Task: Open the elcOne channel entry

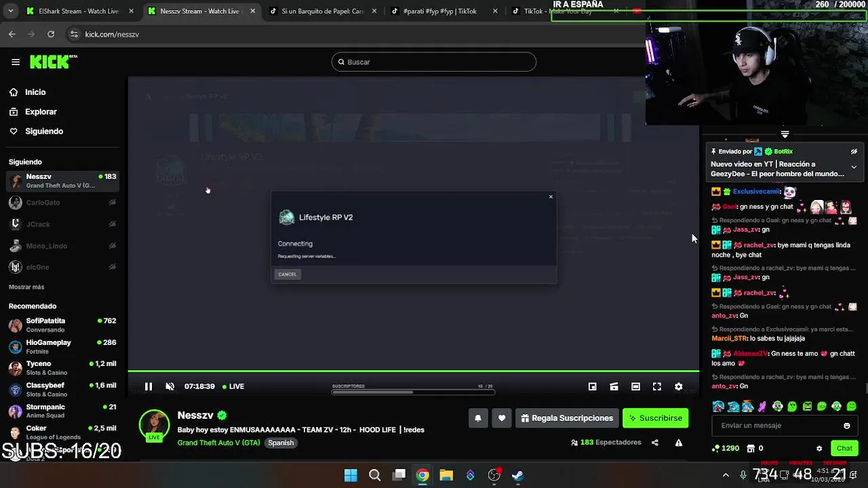Action: [x=62, y=267]
